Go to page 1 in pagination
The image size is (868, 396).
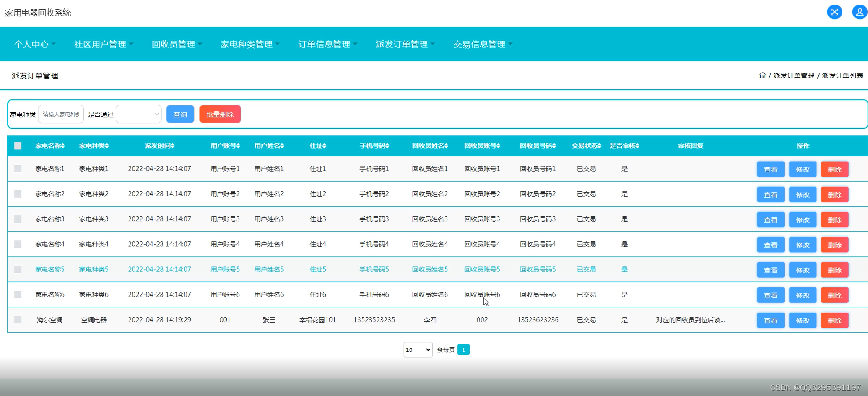(x=463, y=350)
